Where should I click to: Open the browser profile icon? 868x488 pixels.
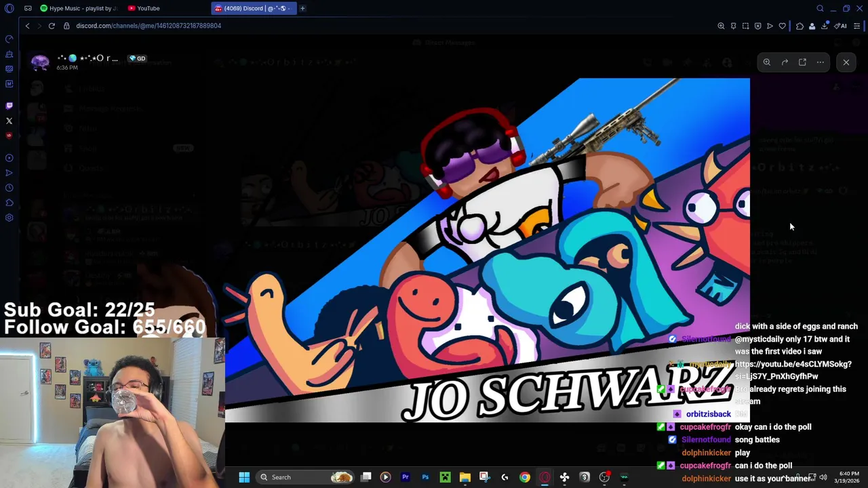[x=812, y=26]
